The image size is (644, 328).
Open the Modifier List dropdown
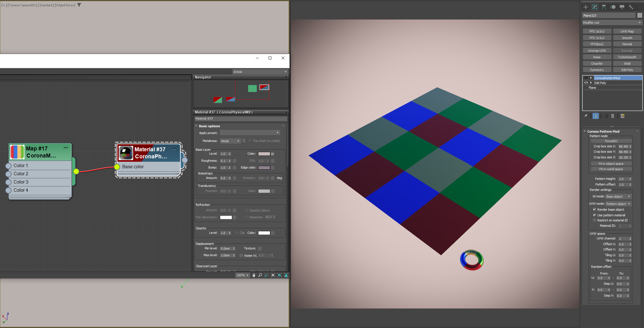(x=612, y=23)
